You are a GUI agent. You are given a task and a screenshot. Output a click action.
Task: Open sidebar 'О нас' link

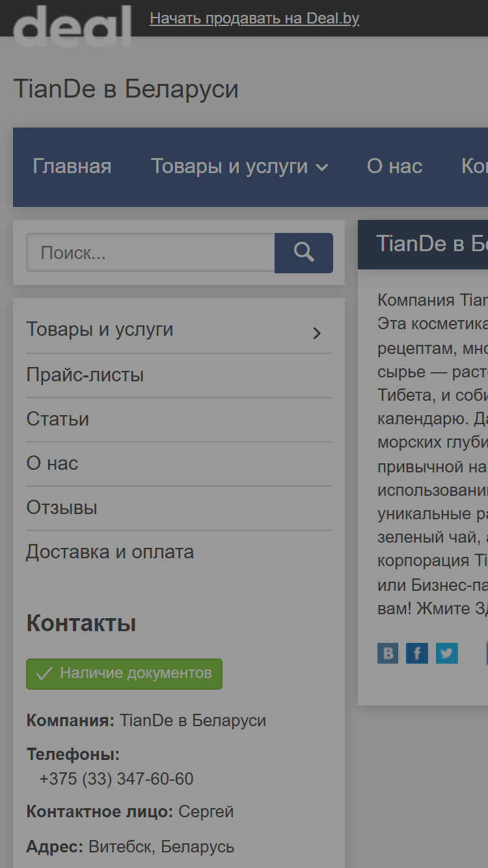(x=52, y=463)
